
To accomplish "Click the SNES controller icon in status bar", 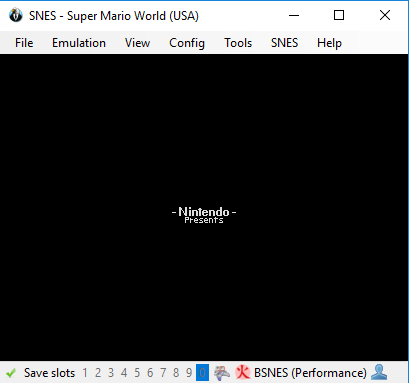I will 222,373.
